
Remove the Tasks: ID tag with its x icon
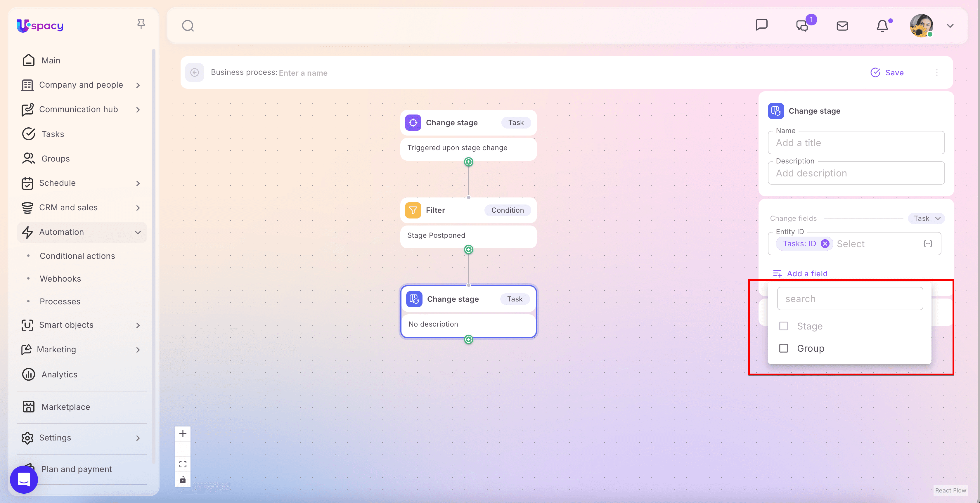825,244
